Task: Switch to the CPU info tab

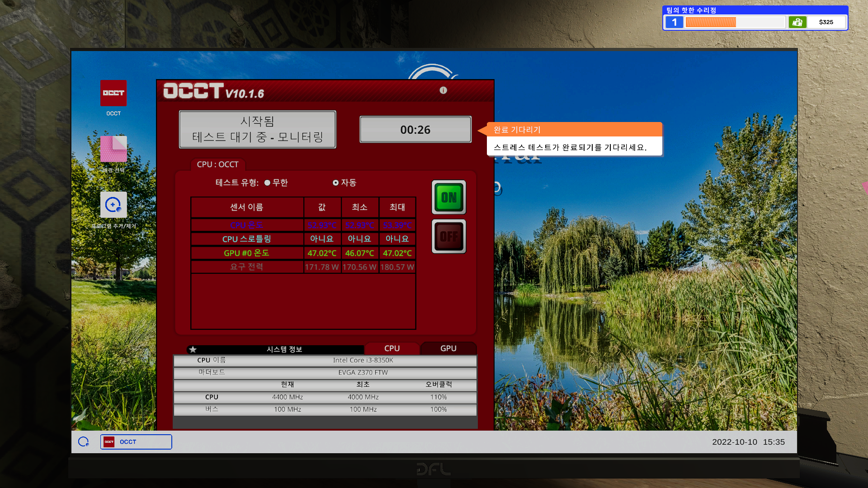Action: (392, 348)
